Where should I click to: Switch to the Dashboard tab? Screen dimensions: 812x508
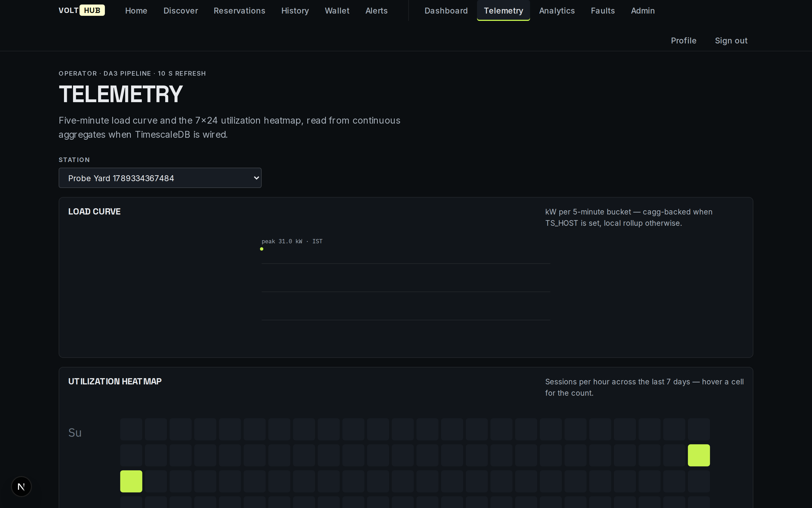point(446,11)
